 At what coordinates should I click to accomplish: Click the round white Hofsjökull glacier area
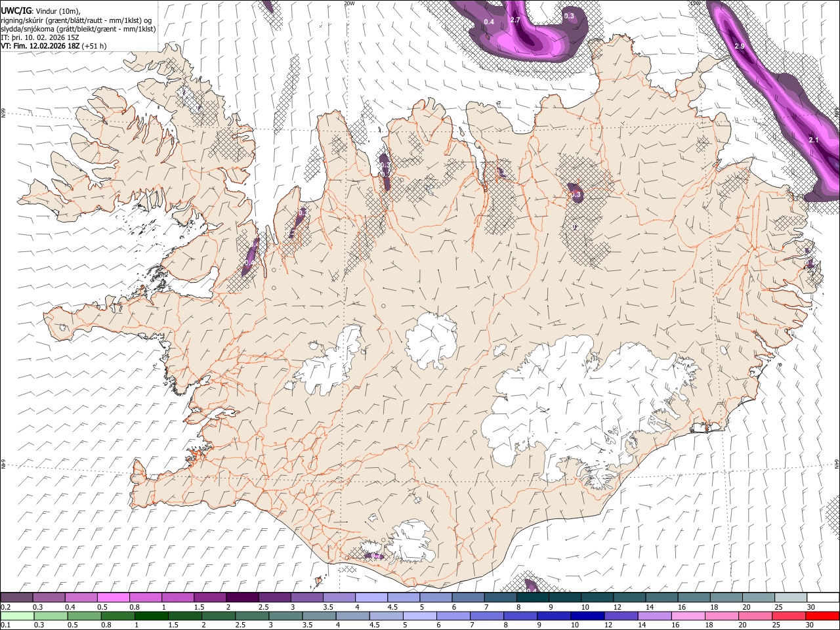(432, 341)
